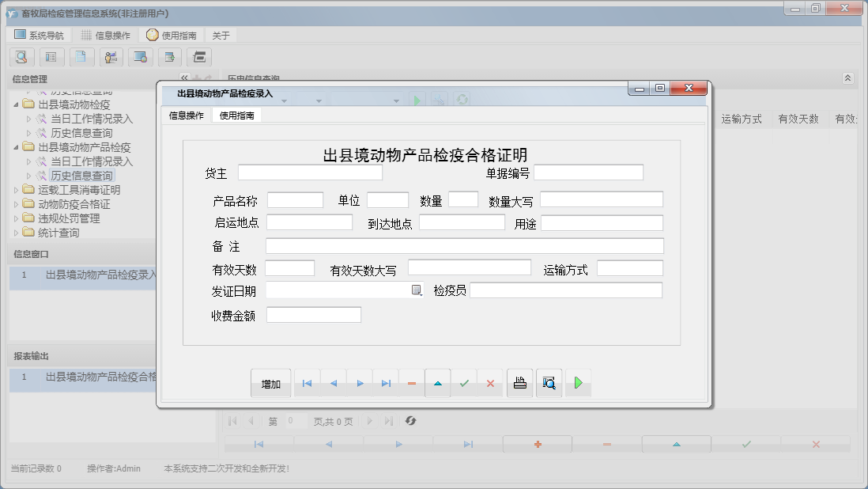The height and width of the screenshot is (489, 868).
Task: Click the 单据编号 input field
Action: [x=588, y=172]
